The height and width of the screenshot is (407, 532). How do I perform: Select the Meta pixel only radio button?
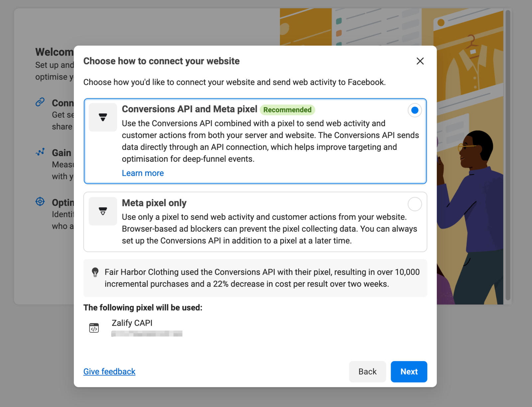point(414,204)
